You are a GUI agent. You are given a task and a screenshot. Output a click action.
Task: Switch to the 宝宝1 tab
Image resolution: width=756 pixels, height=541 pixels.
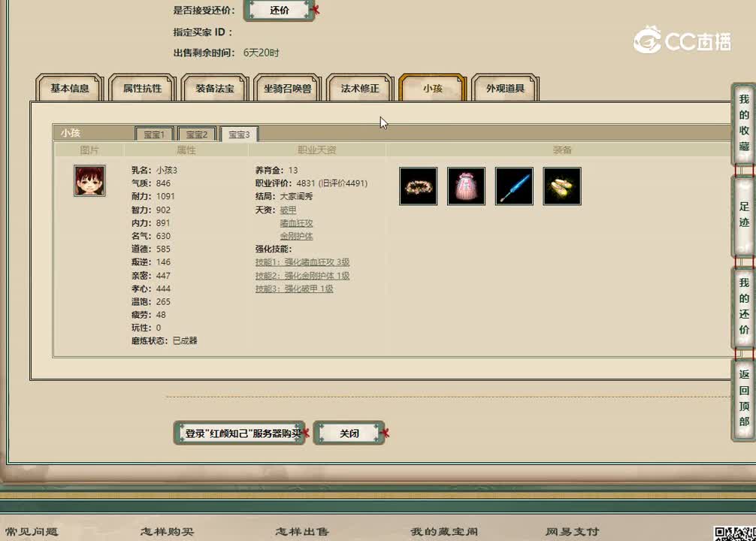point(153,134)
